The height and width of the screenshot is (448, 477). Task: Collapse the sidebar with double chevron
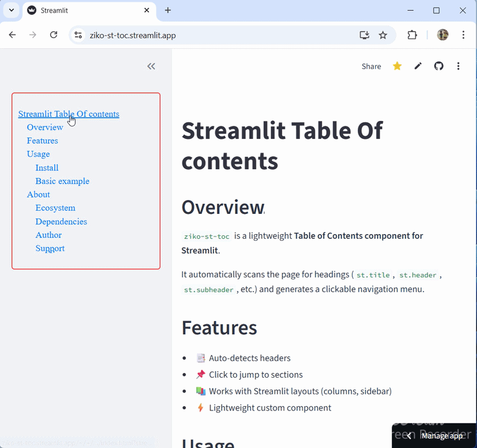click(x=151, y=66)
